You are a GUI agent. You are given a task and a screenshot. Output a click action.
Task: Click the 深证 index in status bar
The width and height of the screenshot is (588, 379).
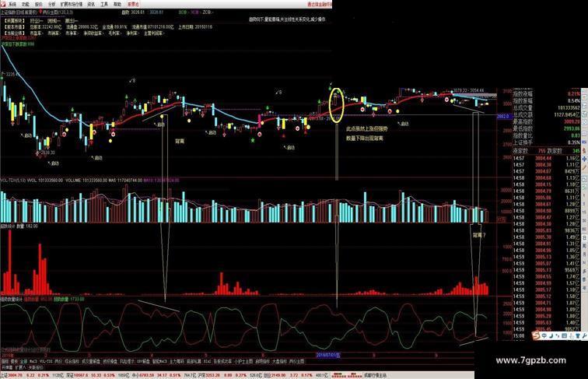point(70,375)
